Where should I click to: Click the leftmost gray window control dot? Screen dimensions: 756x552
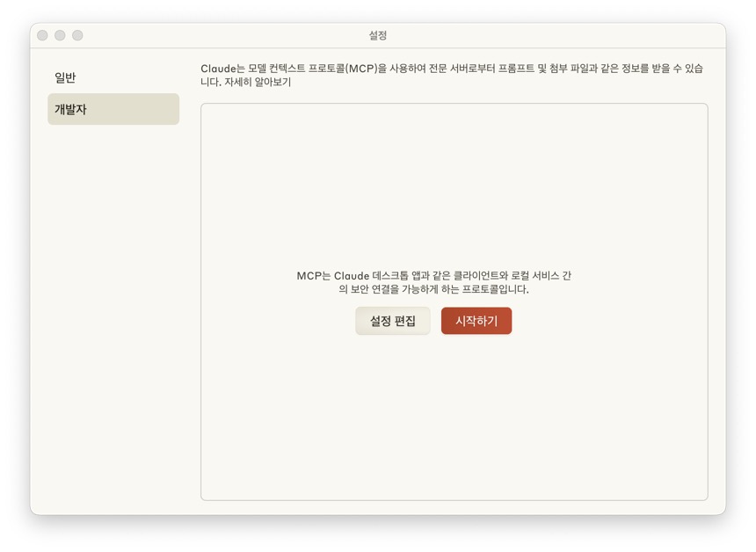coord(42,35)
